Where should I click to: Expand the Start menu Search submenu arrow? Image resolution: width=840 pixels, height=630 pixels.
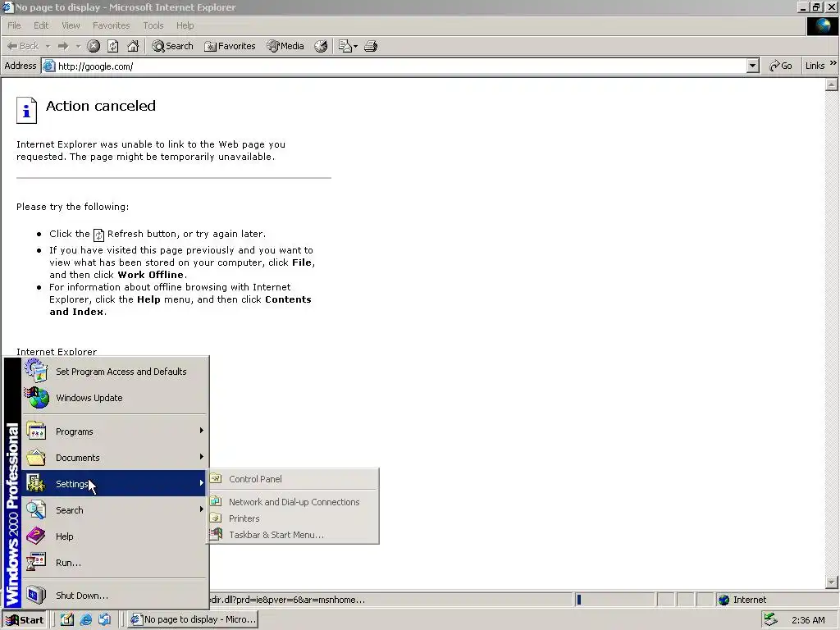pos(202,509)
